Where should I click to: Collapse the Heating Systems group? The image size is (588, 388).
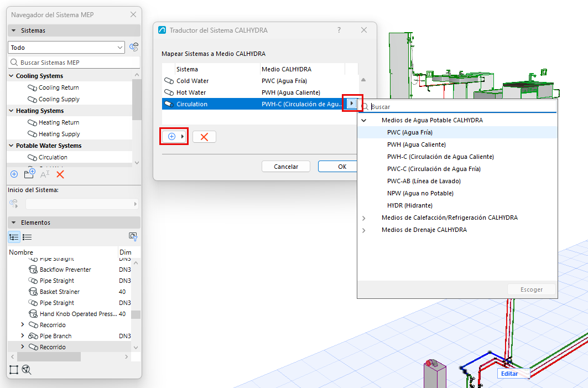click(x=11, y=111)
